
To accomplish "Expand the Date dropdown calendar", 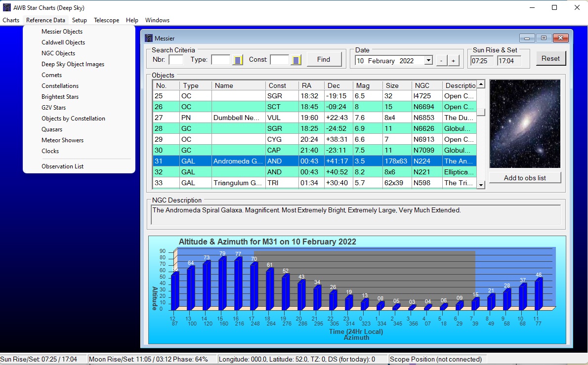I will 428,61.
